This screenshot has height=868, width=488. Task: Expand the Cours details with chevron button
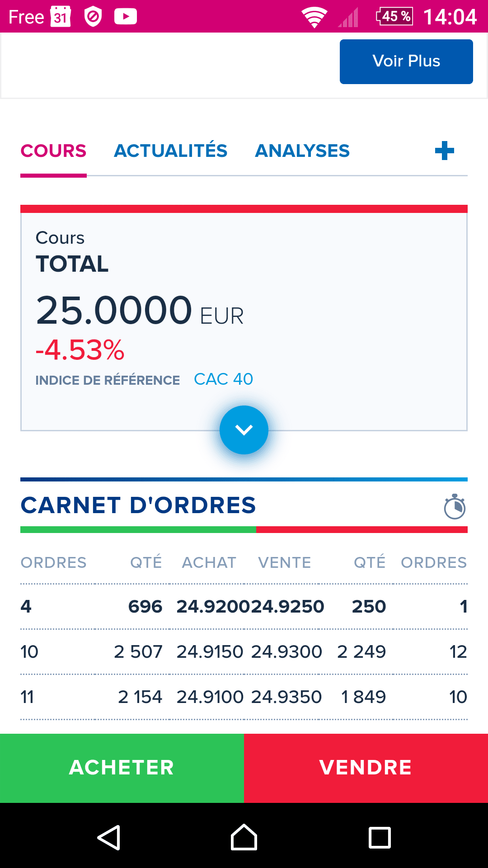click(244, 430)
